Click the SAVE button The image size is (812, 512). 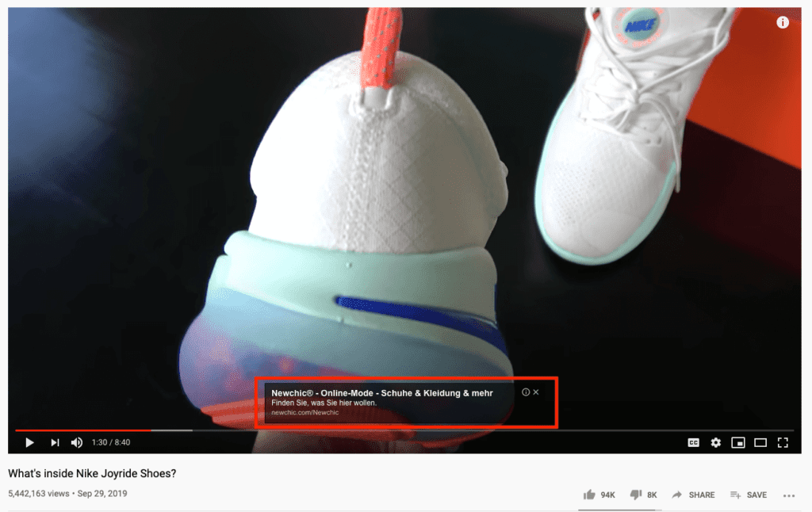pyautogui.click(x=748, y=494)
